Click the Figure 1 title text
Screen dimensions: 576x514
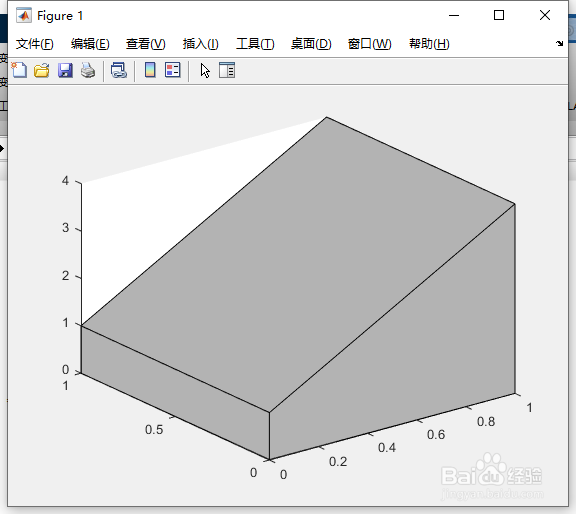coord(60,16)
